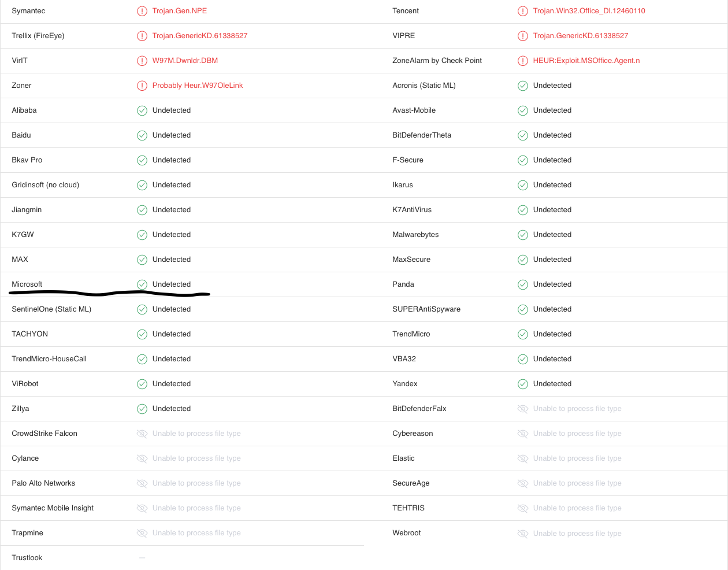Click the crossed-eye icon next to Elastic
Screen dimensions: 728x570
tap(523, 458)
